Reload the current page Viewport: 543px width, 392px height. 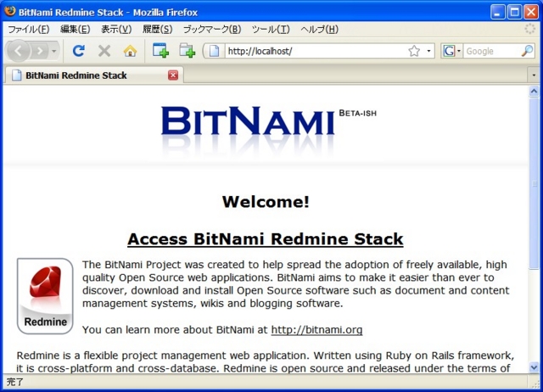pos(79,51)
